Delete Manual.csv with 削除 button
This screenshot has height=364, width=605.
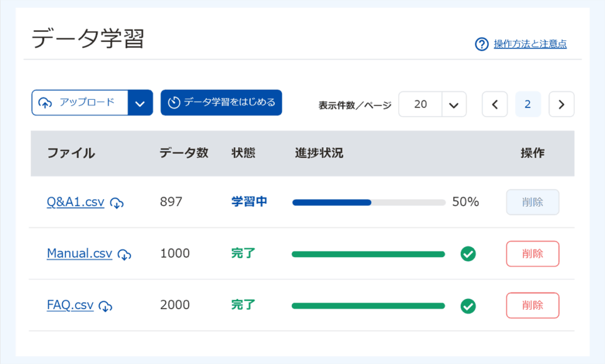532,253
